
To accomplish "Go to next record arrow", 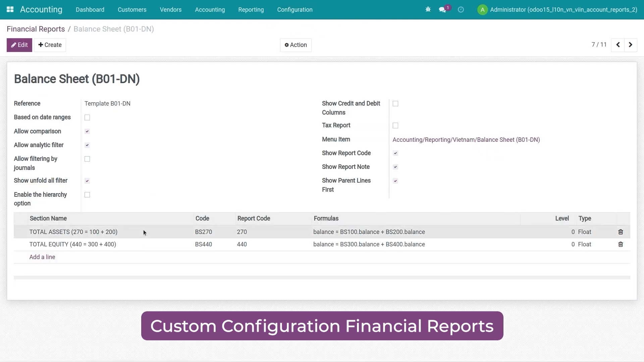I will pos(631,45).
